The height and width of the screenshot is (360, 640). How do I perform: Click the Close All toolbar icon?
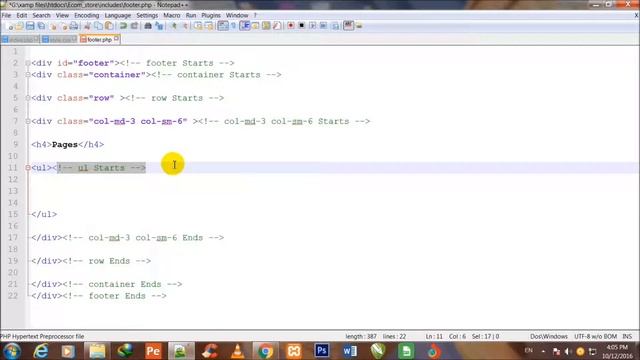[64, 26]
